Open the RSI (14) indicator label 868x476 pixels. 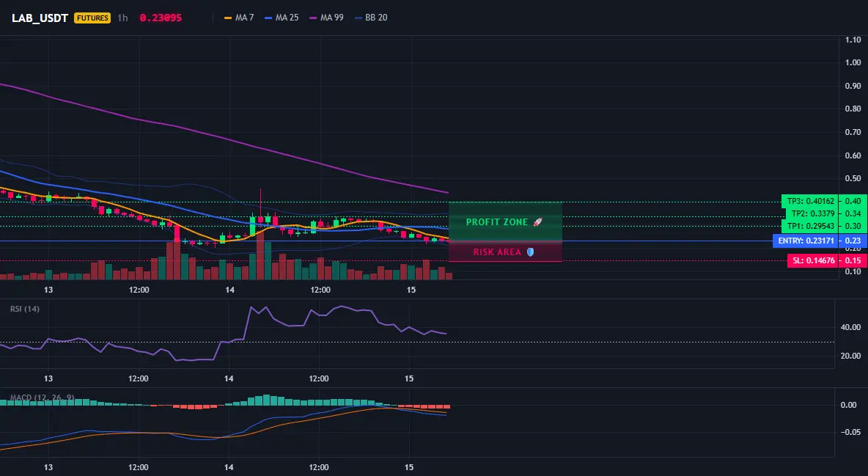click(x=25, y=309)
